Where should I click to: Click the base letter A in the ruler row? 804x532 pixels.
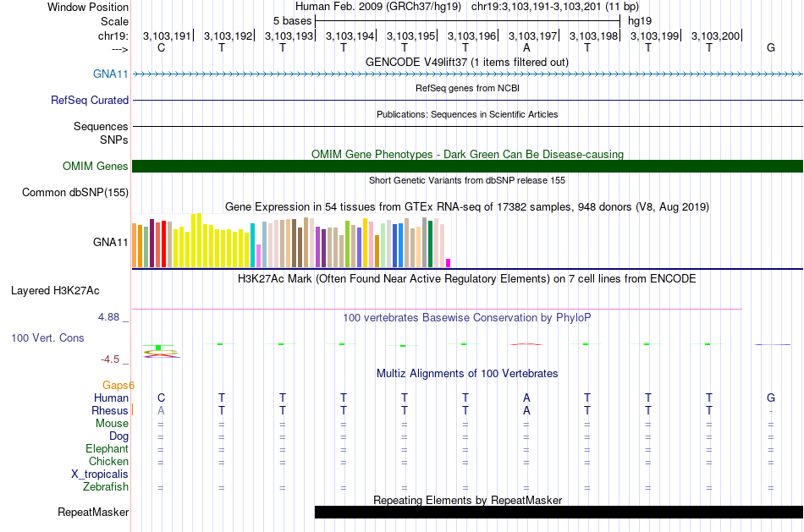click(x=526, y=47)
